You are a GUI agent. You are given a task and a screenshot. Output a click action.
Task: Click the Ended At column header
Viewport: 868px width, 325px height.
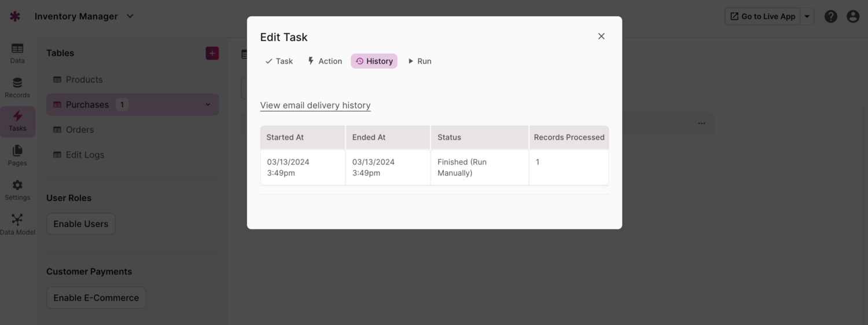coord(388,137)
